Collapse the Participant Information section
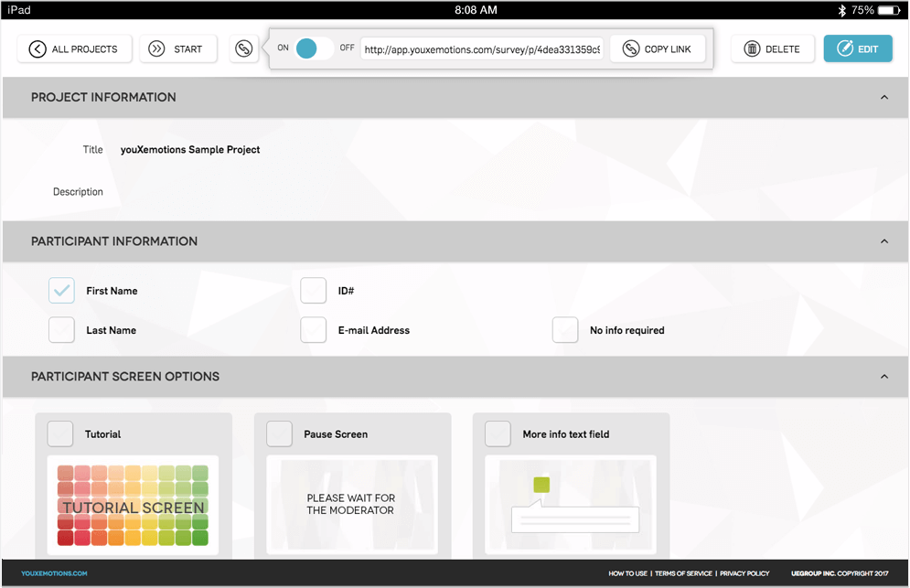This screenshot has width=910, height=588. [x=883, y=241]
